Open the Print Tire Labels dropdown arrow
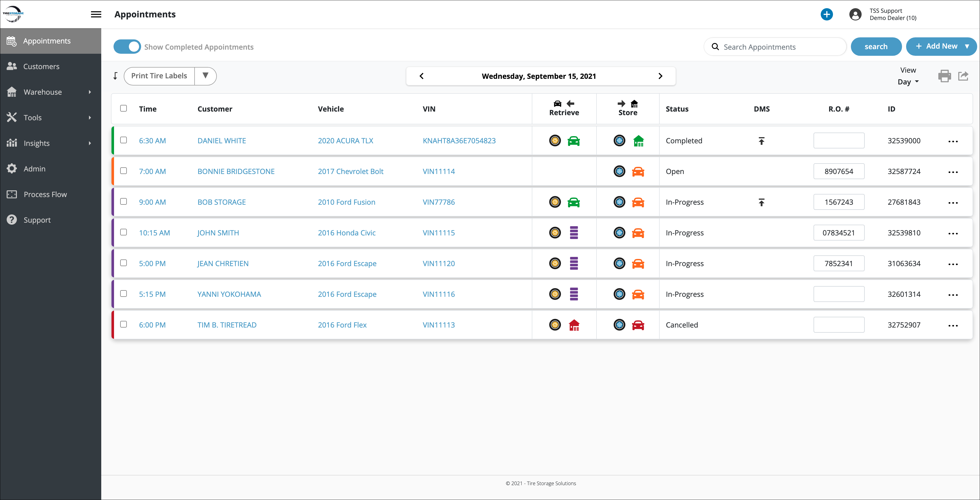The height and width of the screenshot is (500, 980). 206,76
